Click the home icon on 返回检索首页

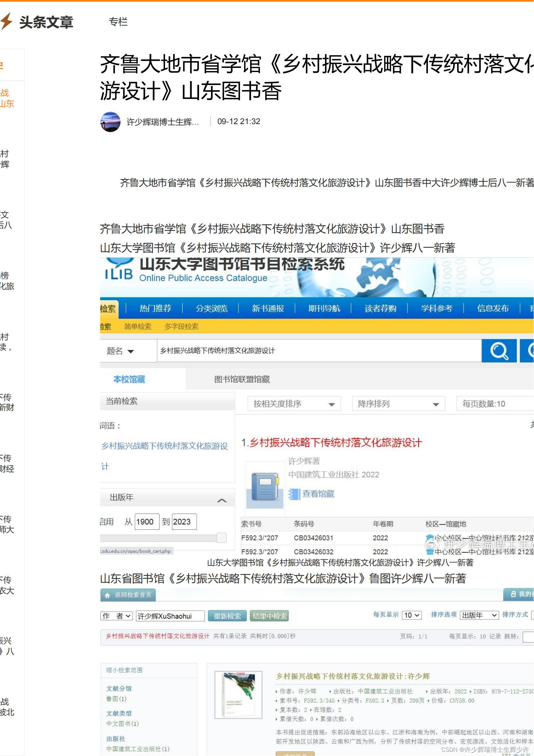pyautogui.click(x=107, y=595)
